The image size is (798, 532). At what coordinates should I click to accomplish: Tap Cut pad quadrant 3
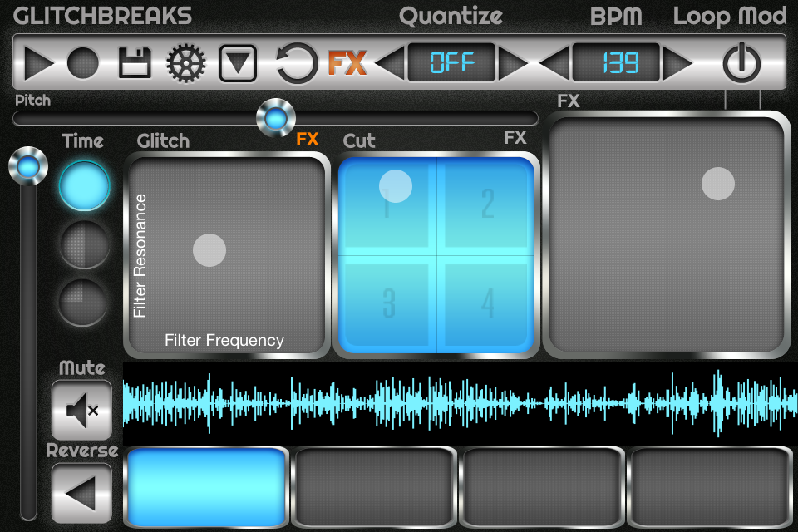tap(389, 303)
